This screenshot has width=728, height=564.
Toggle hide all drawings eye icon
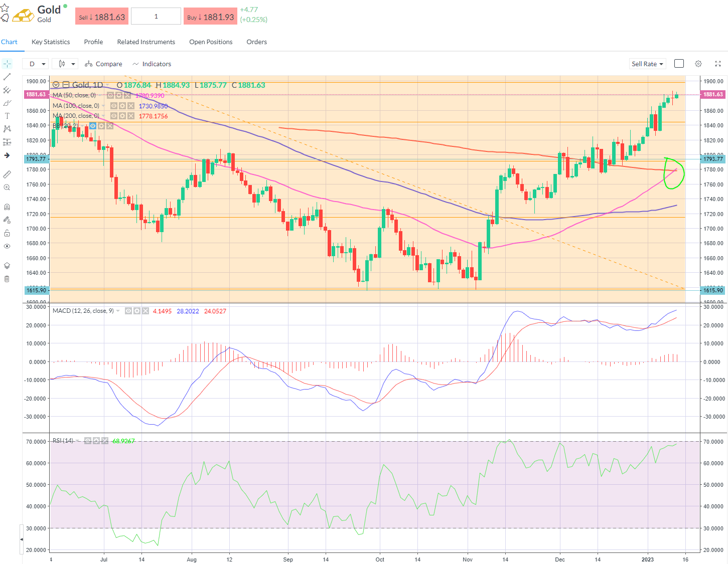coord(7,246)
